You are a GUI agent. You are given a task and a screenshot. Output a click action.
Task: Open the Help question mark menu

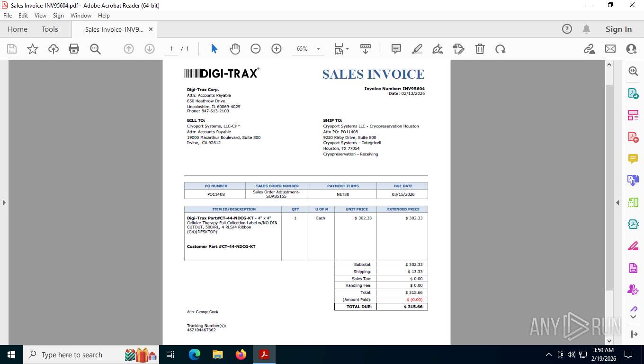[x=567, y=29]
